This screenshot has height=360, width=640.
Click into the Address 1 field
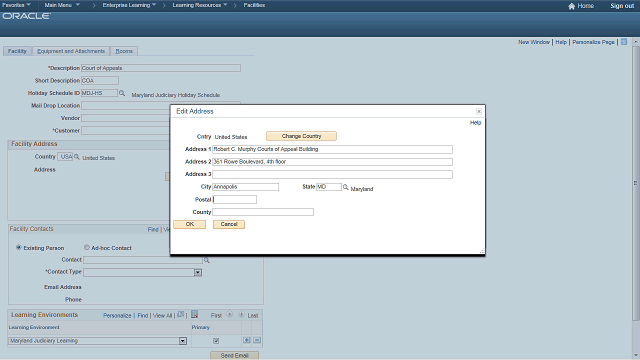[332, 149]
